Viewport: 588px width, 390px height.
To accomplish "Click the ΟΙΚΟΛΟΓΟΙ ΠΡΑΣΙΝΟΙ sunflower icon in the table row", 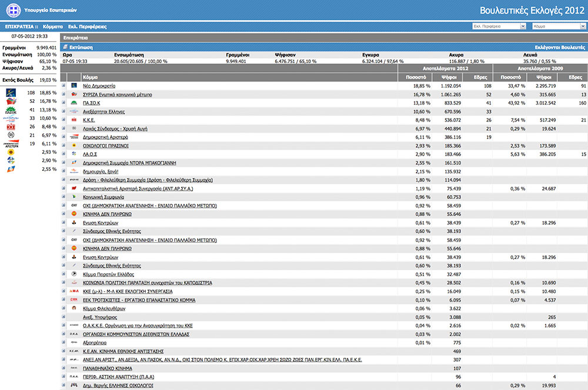I will [74, 146].
